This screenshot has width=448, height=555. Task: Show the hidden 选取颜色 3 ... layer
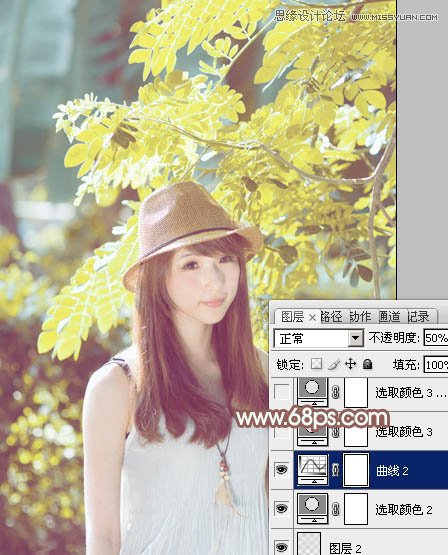(282, 392)
